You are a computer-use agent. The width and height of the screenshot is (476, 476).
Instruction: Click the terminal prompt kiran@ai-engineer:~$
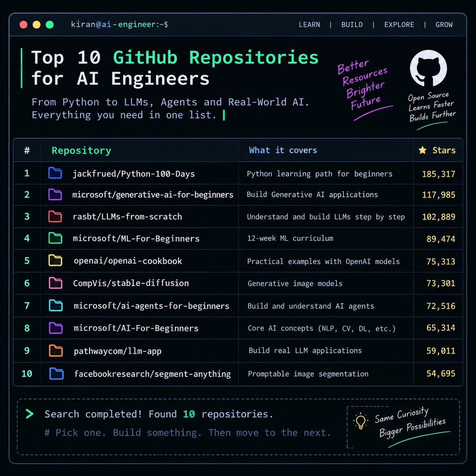point(119,25)
